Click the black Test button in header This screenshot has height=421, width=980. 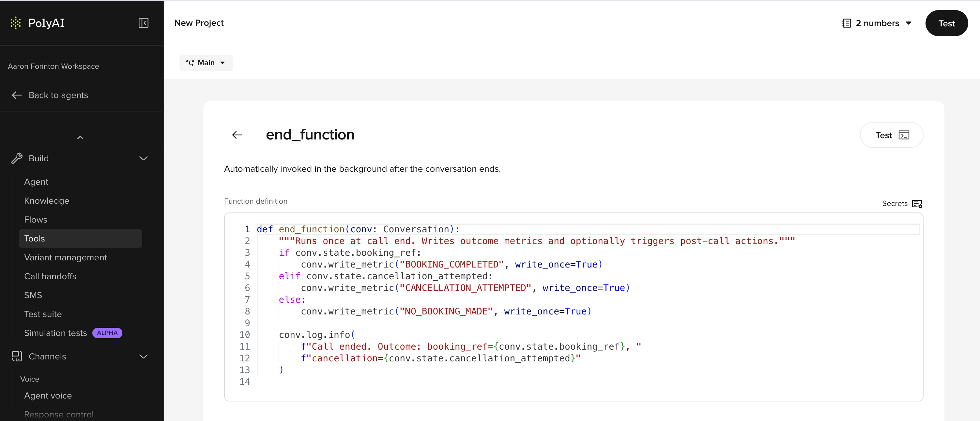click(946, 23)
